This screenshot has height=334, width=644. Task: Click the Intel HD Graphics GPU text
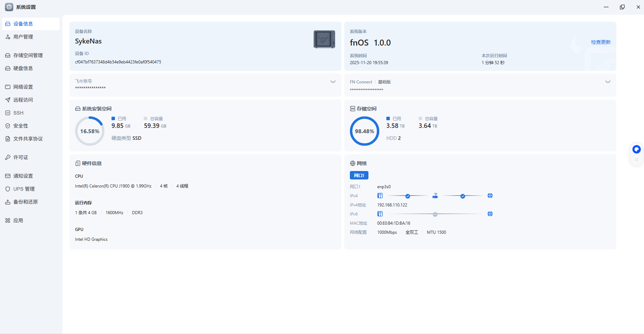91,239
